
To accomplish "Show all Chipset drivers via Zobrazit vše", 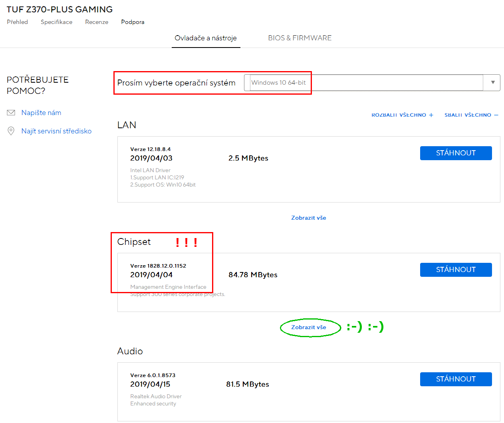I will point(308,327).
